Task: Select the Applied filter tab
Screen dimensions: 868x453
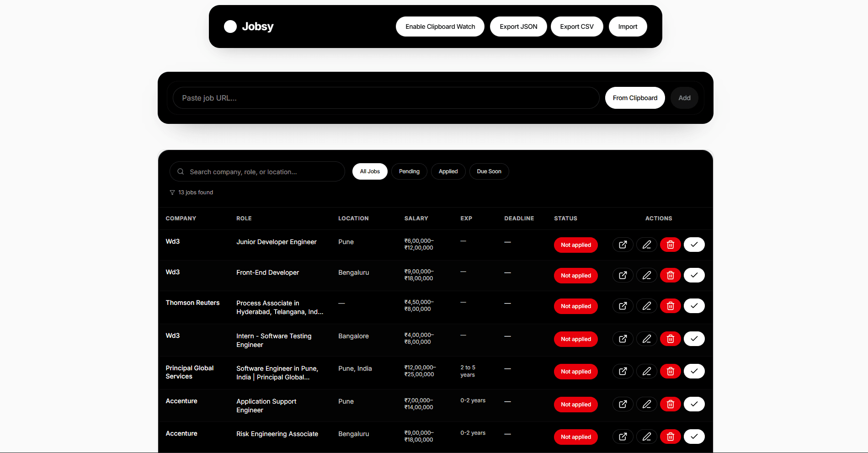Action: pos(448,171)
